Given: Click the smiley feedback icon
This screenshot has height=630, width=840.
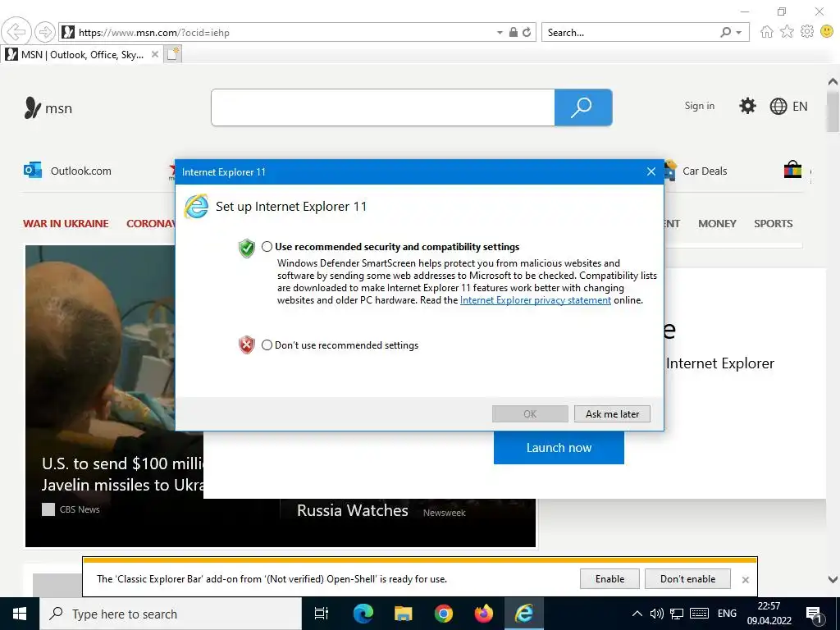Looking at the screenshot, I should [827, 32].
